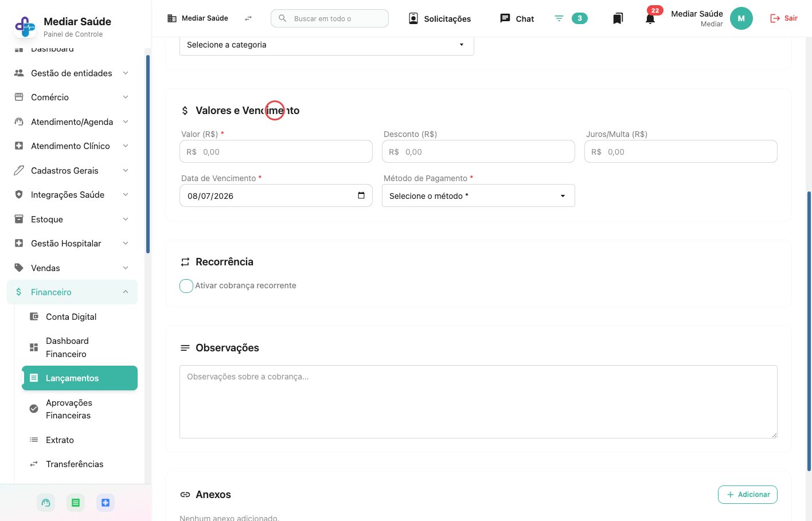Click the blue plus icon at sidebar bottom
Screen dimensions: 812x521
click(x=106, y=503)
